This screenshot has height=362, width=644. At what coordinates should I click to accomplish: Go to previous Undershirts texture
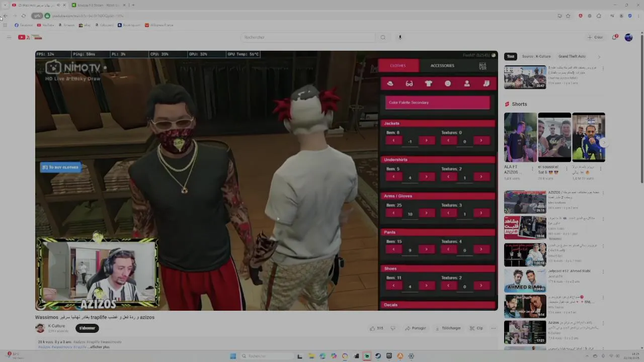tap(448, 177)
